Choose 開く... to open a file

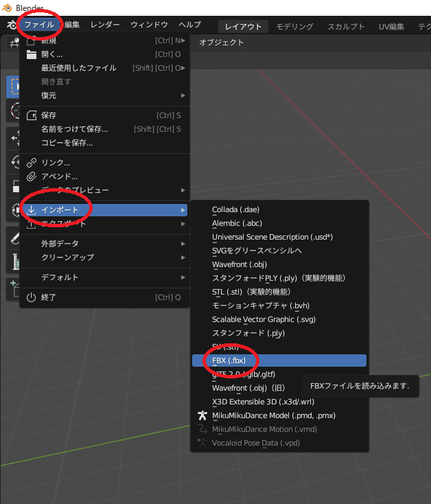(105, 54)
